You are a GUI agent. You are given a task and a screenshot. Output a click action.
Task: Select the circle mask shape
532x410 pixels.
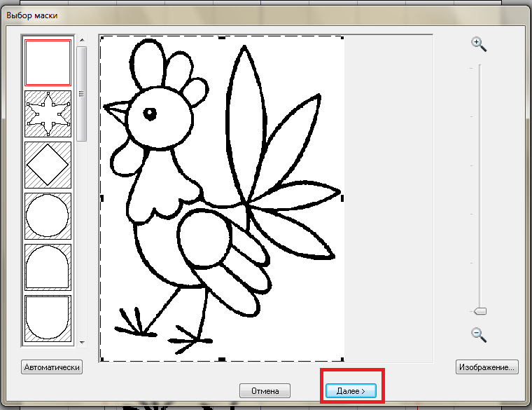pos(48,216)
